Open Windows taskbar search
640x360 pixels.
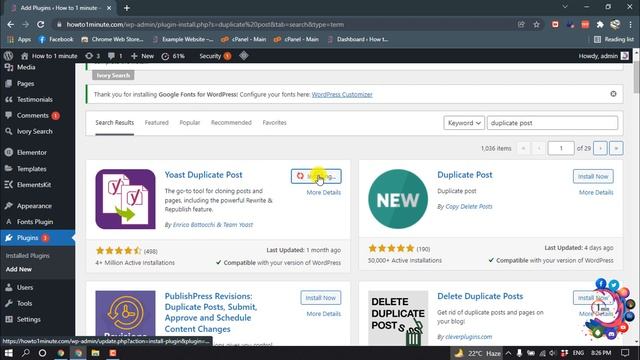25,353
